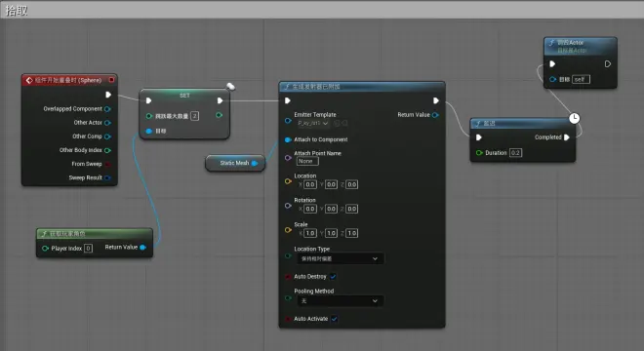The width and height of the screenshot is (644, 351).
Task: Select the SET node title
Action: coord(184,96)
